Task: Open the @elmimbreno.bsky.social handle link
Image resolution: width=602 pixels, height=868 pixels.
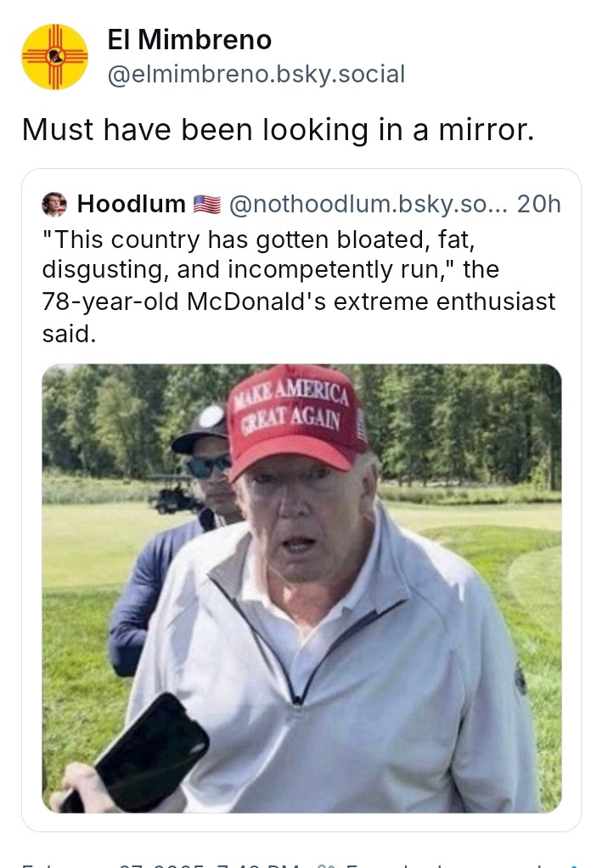Action: coord(256,74)
